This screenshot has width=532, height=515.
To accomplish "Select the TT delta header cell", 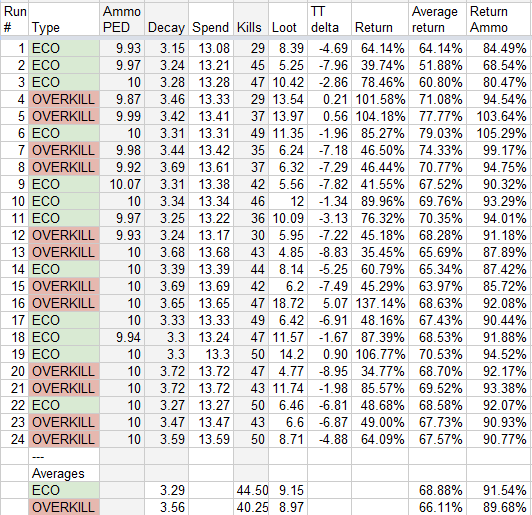I will (x=329, y=19).
